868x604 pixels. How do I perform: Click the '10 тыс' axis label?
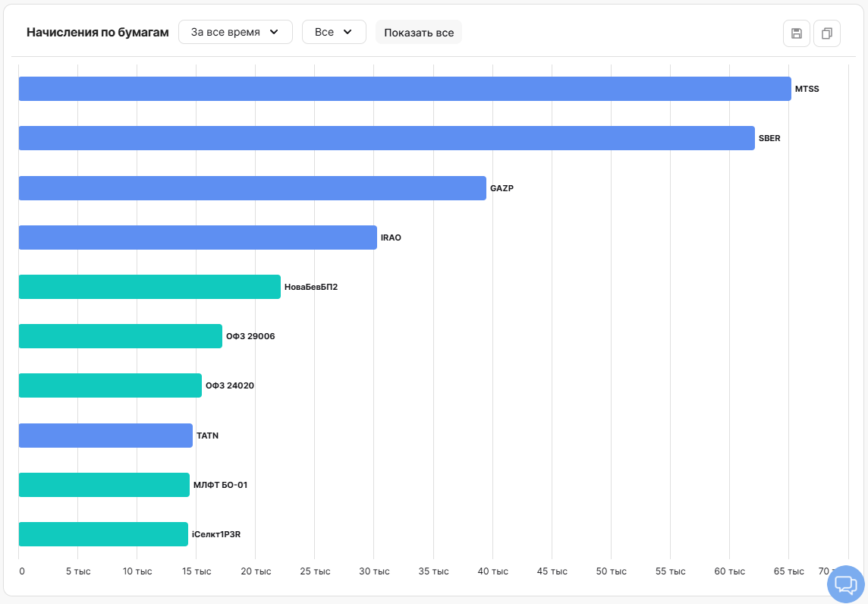[x=137, y=571]
